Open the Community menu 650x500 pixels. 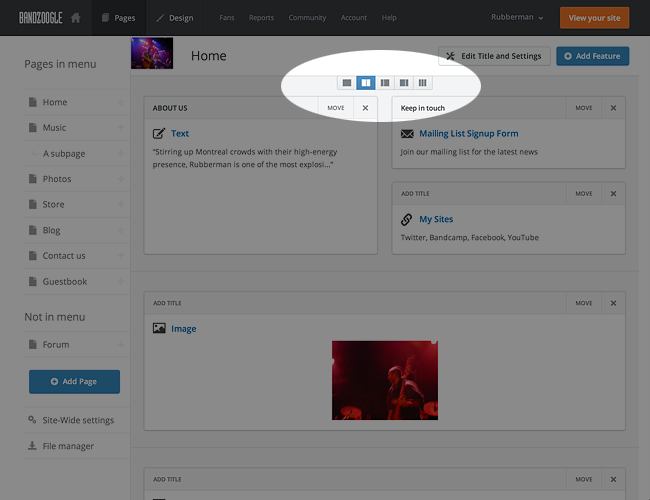click(307, 18)
